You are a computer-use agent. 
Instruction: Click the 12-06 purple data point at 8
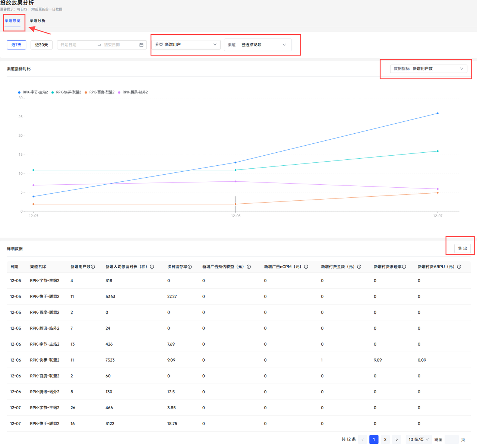(236, 181)
